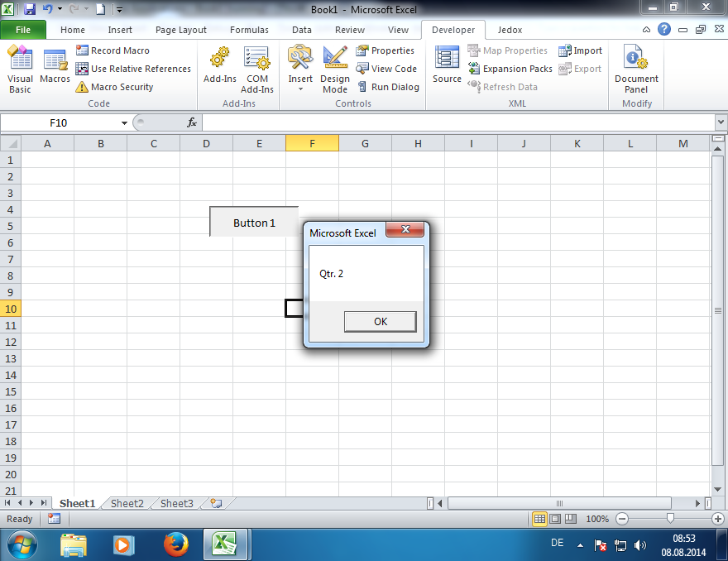Switch to the Insert ribbon tab
The image size is (728, 561).
tap(120, 30)
